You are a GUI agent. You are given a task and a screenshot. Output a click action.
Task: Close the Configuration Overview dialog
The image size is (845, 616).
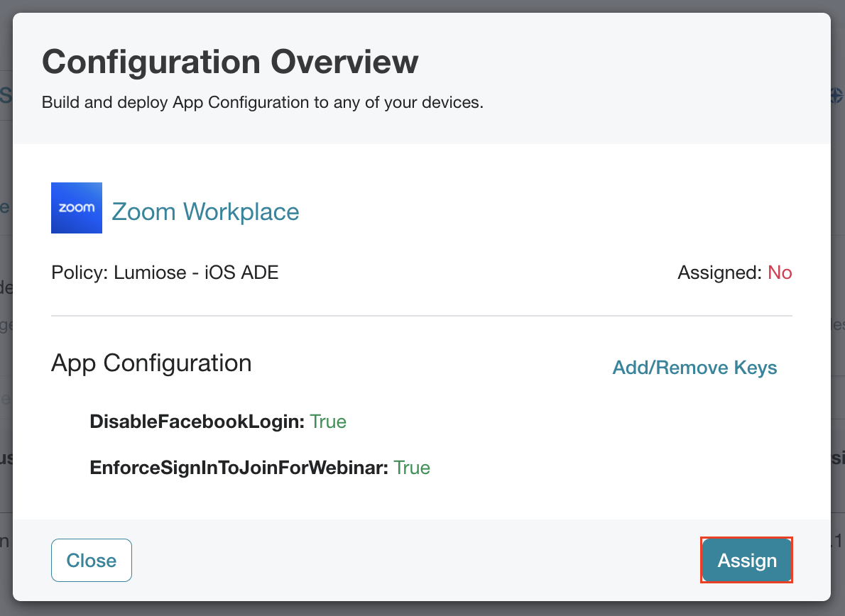92,560
